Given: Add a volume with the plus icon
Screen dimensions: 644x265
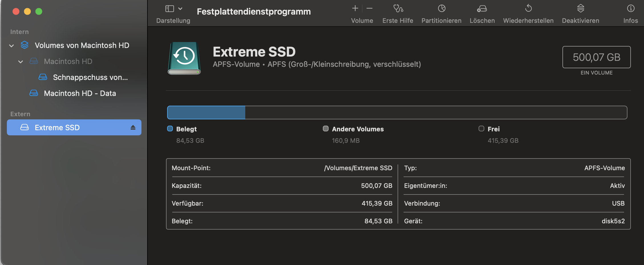Looking at the screenshot, I should [355, 9].
